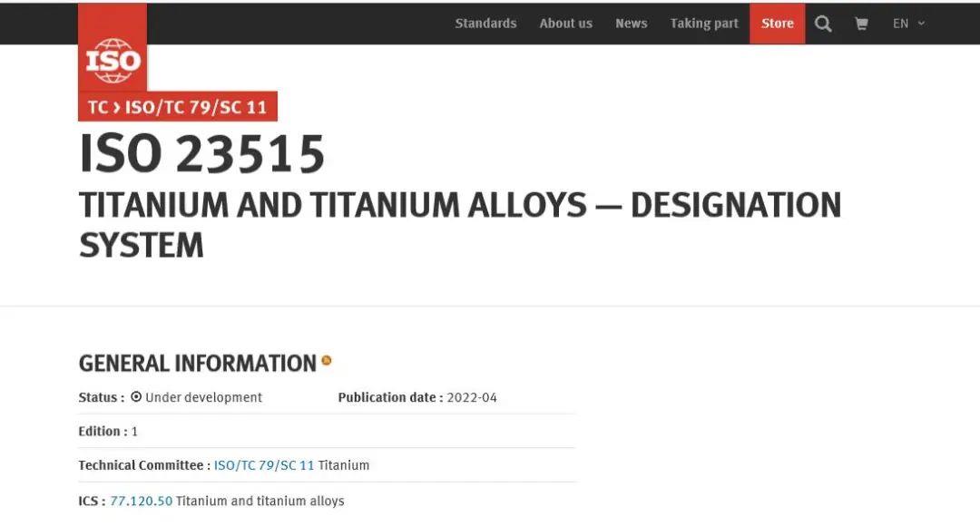Go to the About us menu
This screenshot has width=980, height=526.
[565, 24]
